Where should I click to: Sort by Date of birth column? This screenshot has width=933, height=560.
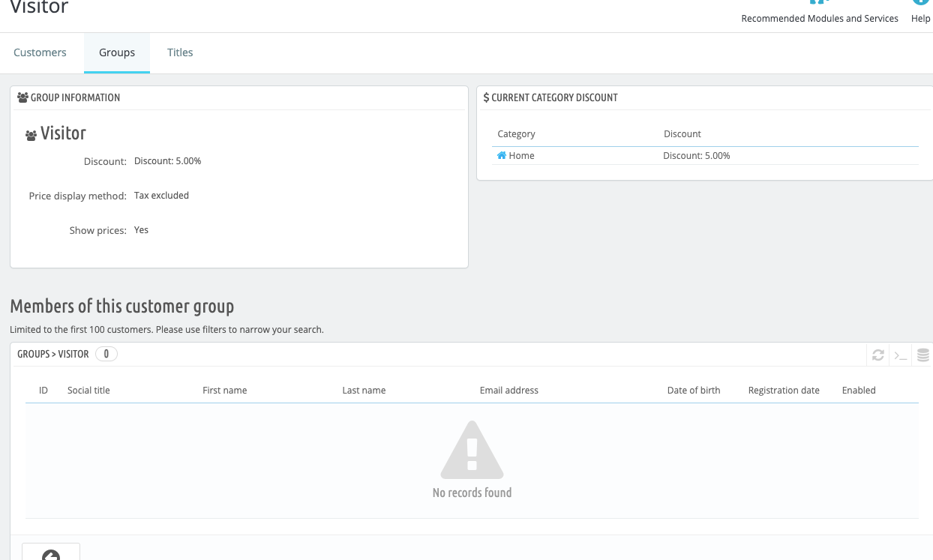pyautogui.click(x=693, y=390)
